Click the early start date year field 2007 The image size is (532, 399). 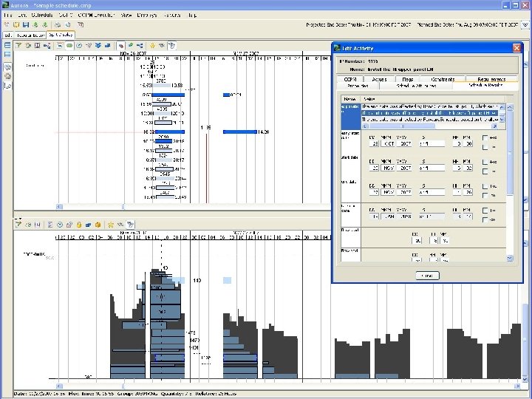point(404,144)
